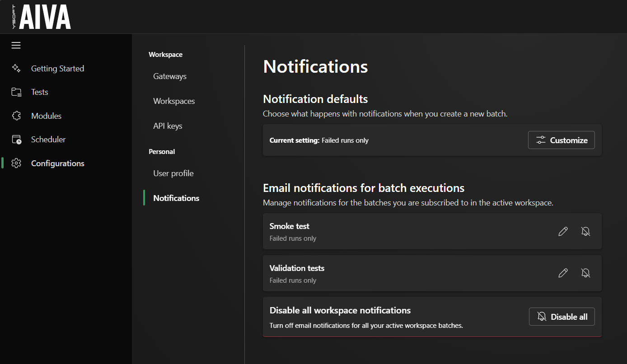Click 'Email notifications for batch executions' heading

pos(364,188)
